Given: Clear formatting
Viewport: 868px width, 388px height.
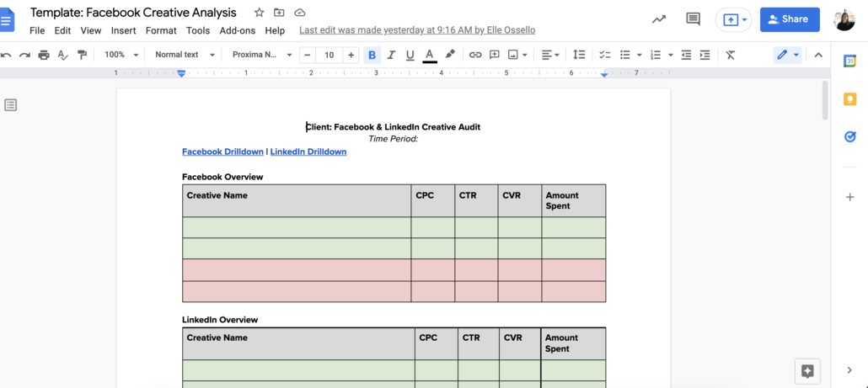Looking at the screenshot, I should coord(730,55).
